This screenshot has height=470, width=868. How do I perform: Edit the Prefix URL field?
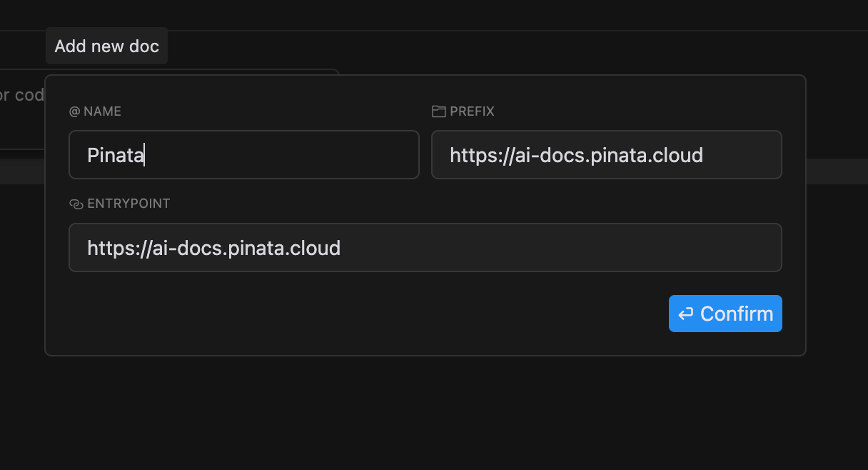pos(607,154)
